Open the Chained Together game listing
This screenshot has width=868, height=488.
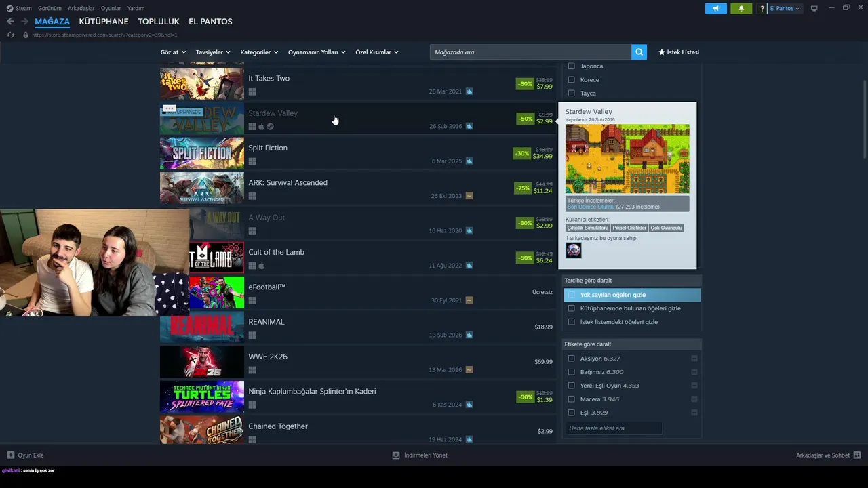pyautogui.click(x=357, y=430)
